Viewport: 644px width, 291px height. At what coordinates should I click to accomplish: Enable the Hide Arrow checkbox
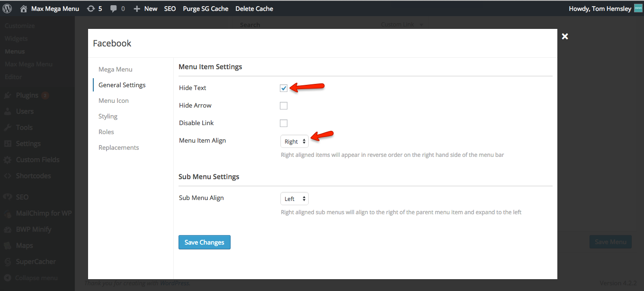(x=284, y=106)
